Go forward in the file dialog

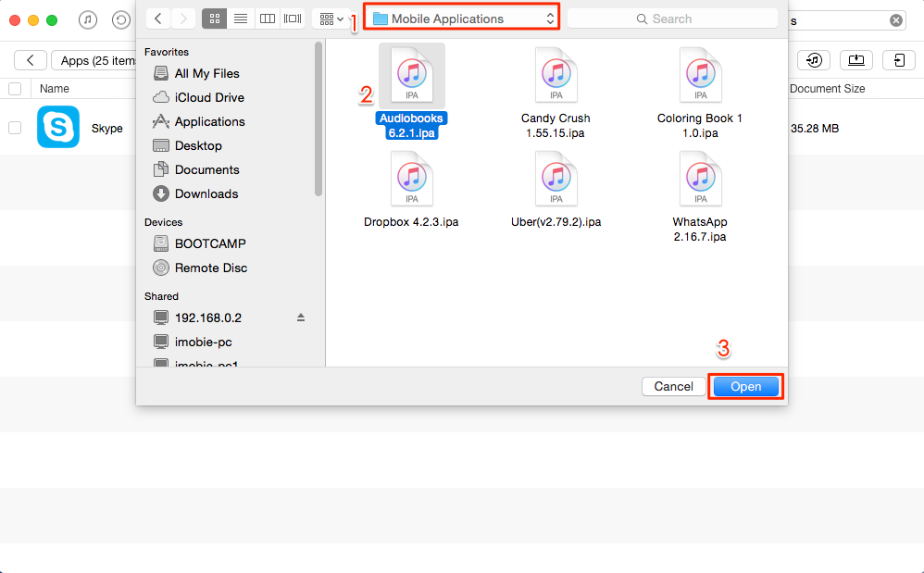(183, 19)
